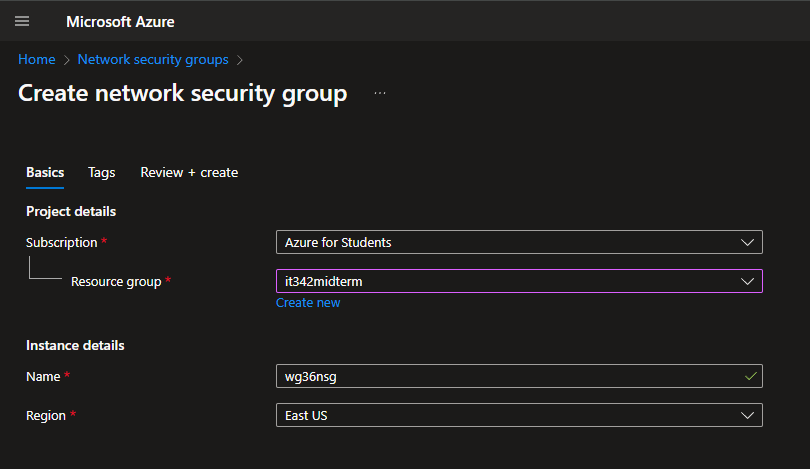
Task: Click the Create network security group heading
Action: pyautogui.click(x=183, y=94)
